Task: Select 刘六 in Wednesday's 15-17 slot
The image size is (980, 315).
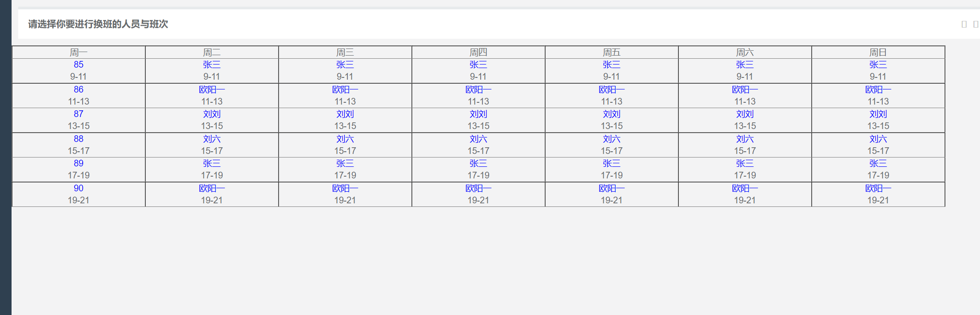Action: click(x=345, y=139)
